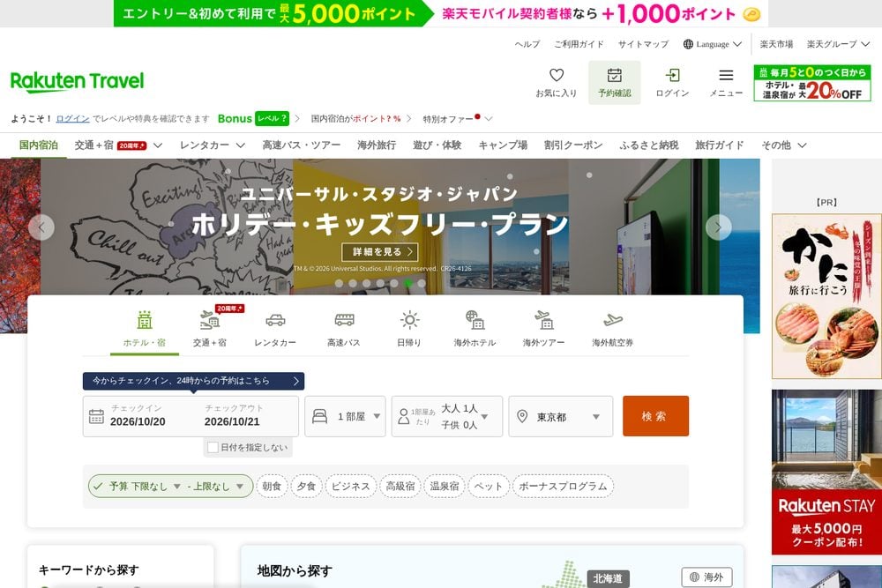Open the 予算 下限なし minimum budget dropdown
Image resolution: width=882 pixels, height=588 pixels.
tap(145, 487)
